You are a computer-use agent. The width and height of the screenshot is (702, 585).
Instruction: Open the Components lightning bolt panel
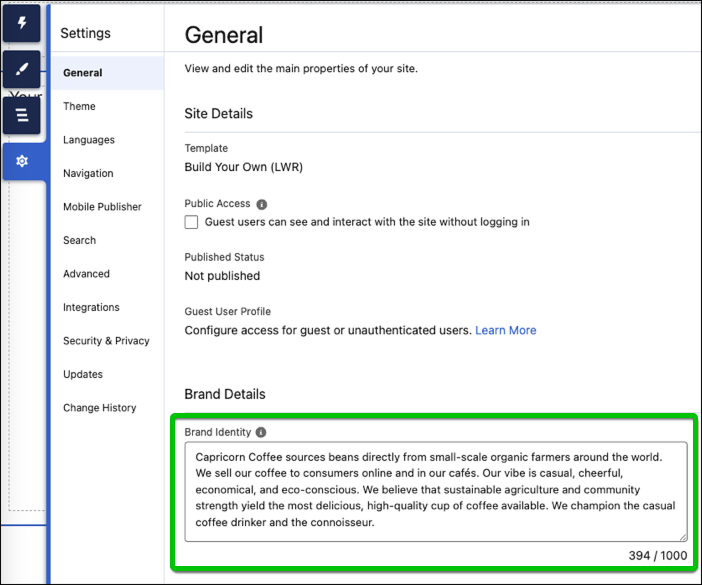pyautogui.click(x=21, y=23)
